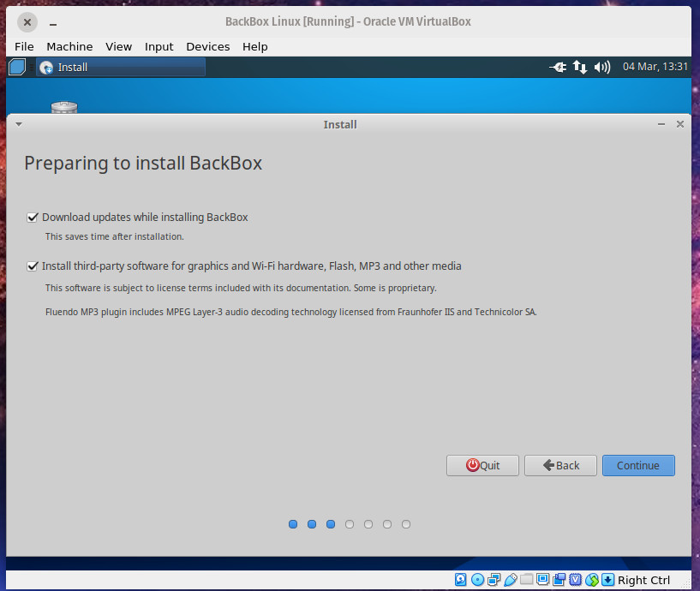Select the Install task in the panel taskbar
The width and height of the screenshot is (700, 591).
(120, 67)
